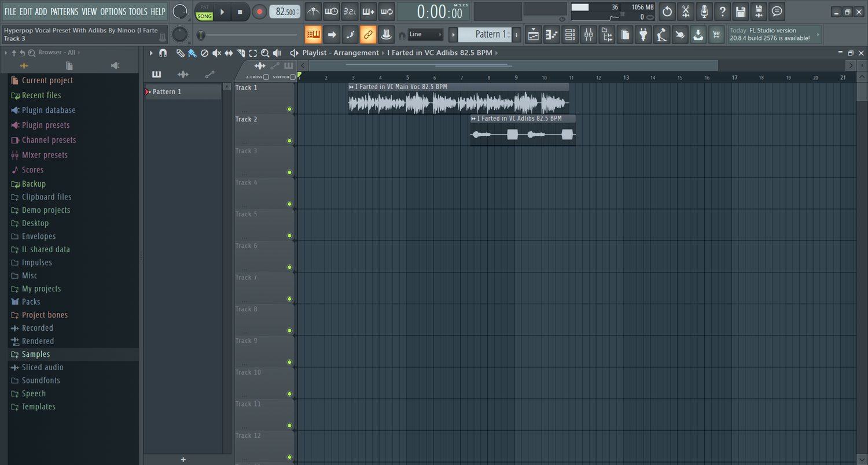Open the snap settings Line dropdown
The width and height of the screenshot is (868, 465).
pyautogui.click(x=425, y=34)
